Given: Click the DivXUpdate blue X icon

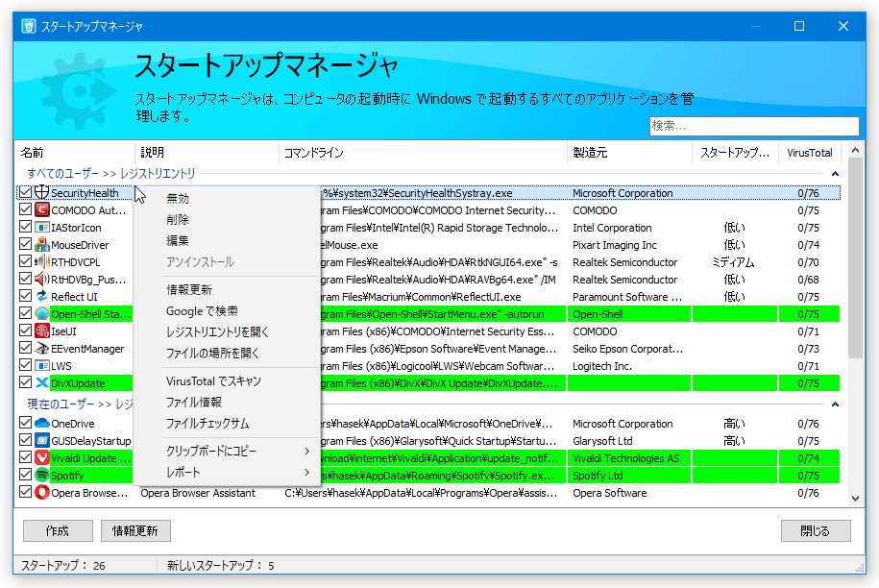Looking at the screenshot, I should [x=42, y=382].
